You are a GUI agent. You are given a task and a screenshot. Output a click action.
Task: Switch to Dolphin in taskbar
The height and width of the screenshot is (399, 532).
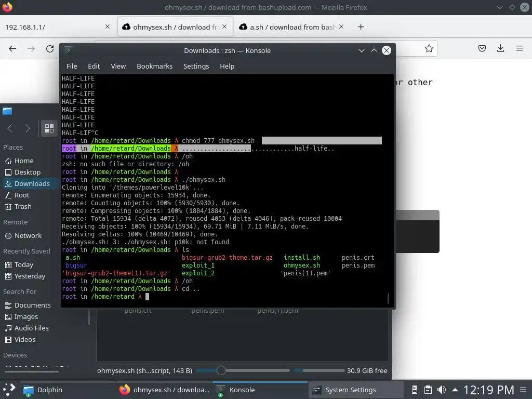click(67, 390)
